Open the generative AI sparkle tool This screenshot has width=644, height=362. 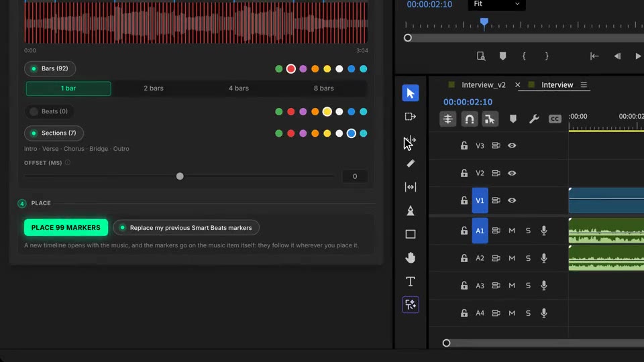click(x=411, y=304)
